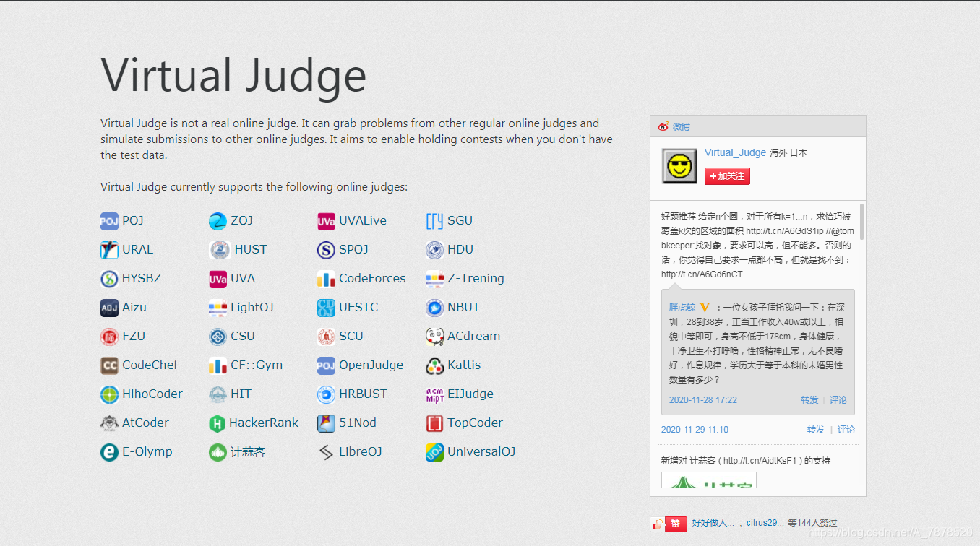Click the HDU logo icon
This screenshot has width=980, height=546.
click(x=434, y=250)
